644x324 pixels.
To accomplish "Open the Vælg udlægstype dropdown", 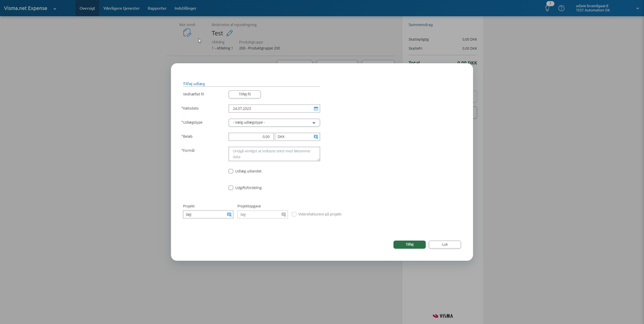I will (x=274, y=122).
